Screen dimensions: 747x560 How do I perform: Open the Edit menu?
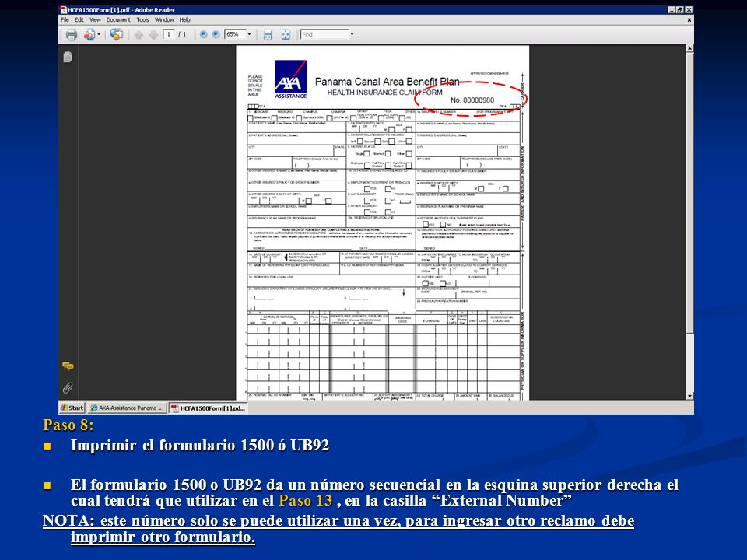tap(79, 20)
